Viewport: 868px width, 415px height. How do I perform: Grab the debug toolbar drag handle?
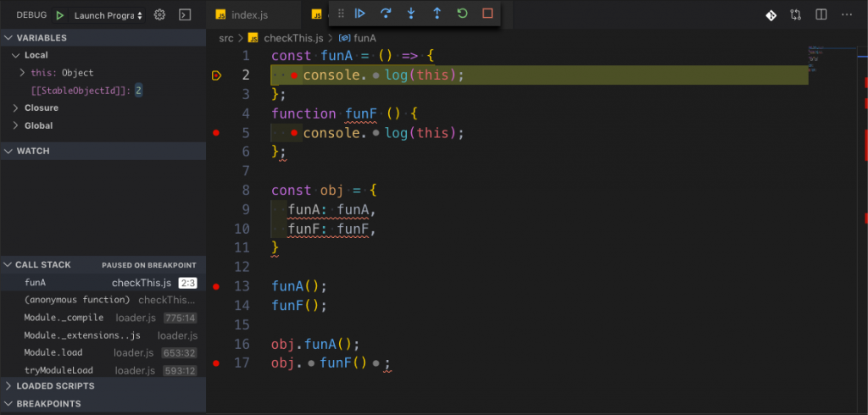click(341, 14)
